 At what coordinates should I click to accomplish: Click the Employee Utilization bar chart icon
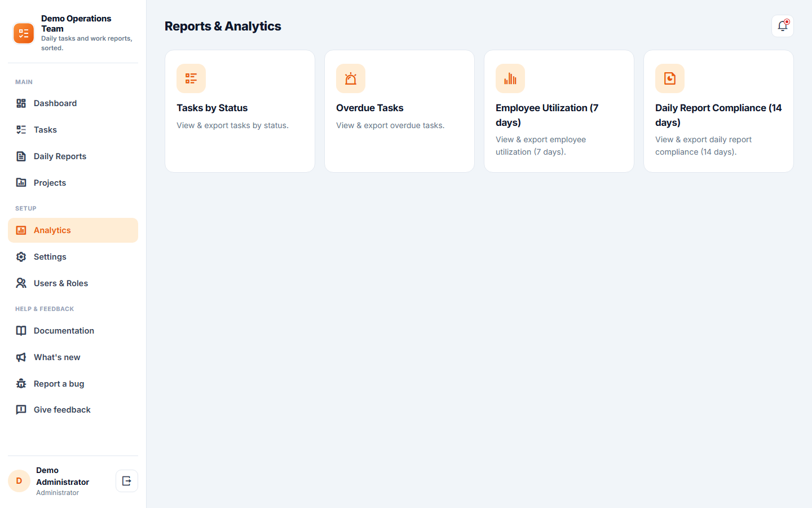click(x=510, y=78)
